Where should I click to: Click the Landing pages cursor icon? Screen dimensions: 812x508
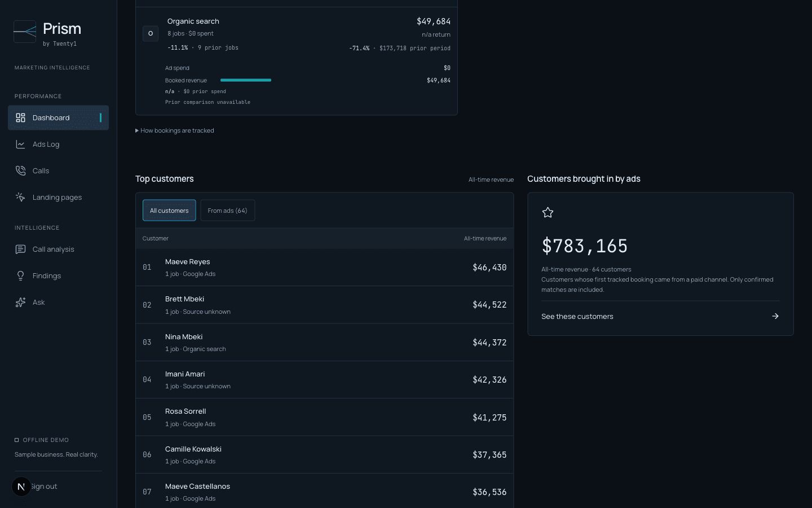pyautogui.click(x=21, y=197)
